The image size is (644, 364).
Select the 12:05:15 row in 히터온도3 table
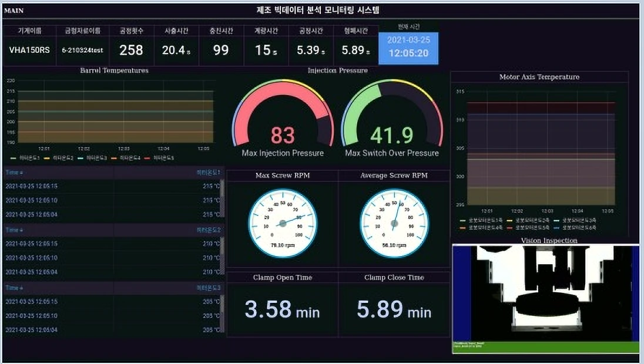(112, 302)
